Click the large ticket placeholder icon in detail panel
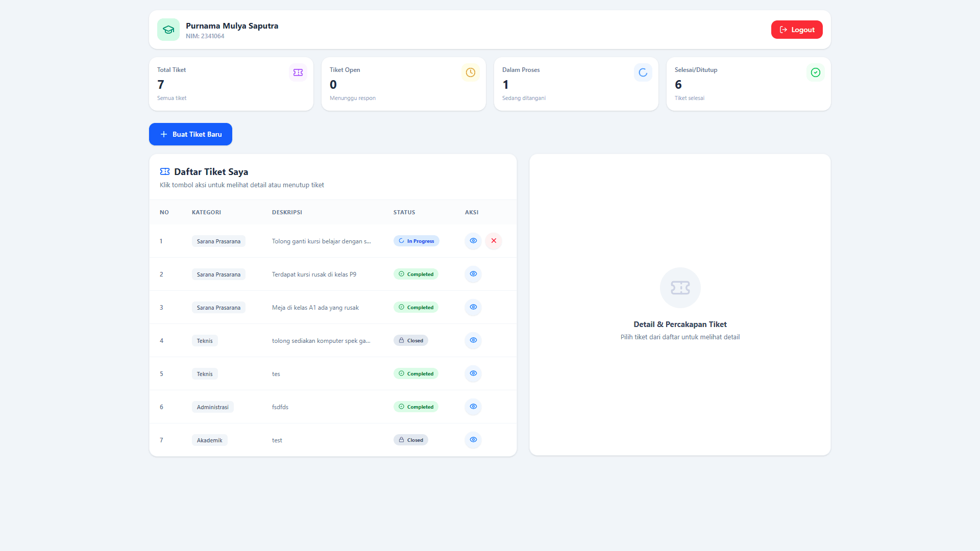 [x=680, y=288]
